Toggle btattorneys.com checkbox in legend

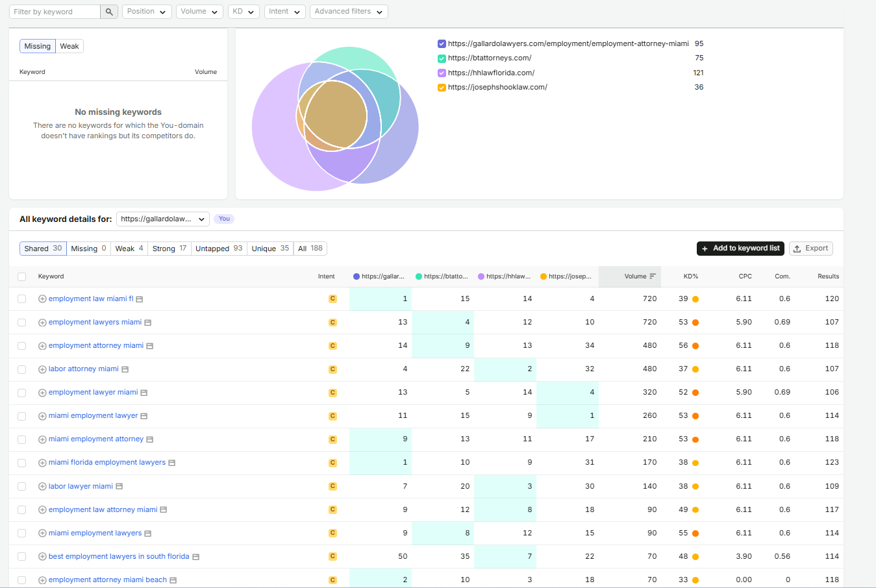coord(442,58)
